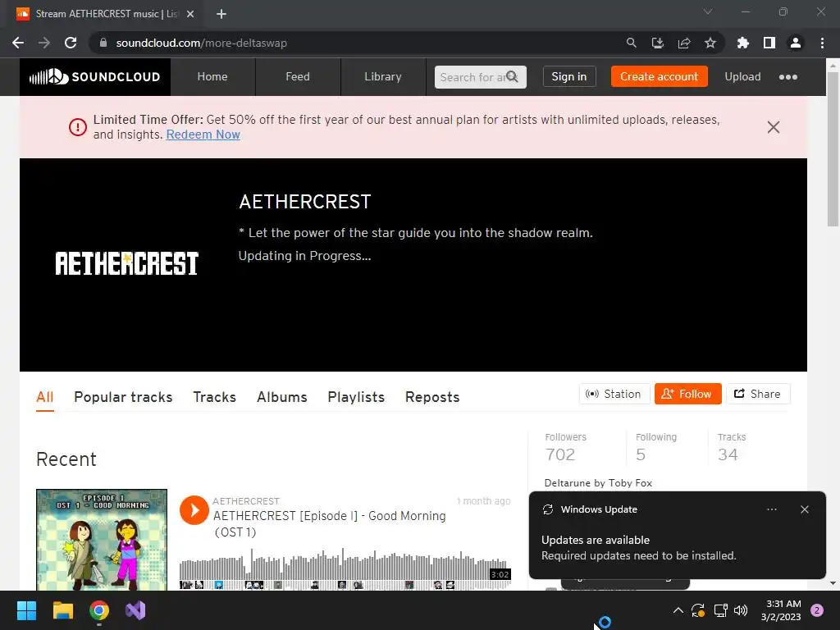
Task: Open network status tray icon
Action: click(x=720, y=610)
